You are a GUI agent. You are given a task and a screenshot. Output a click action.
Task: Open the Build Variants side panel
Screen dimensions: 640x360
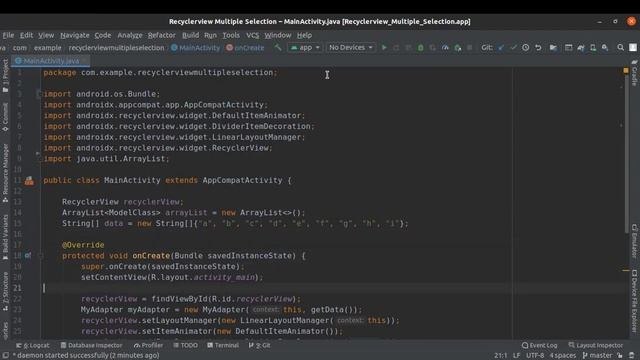pos(5,237)
